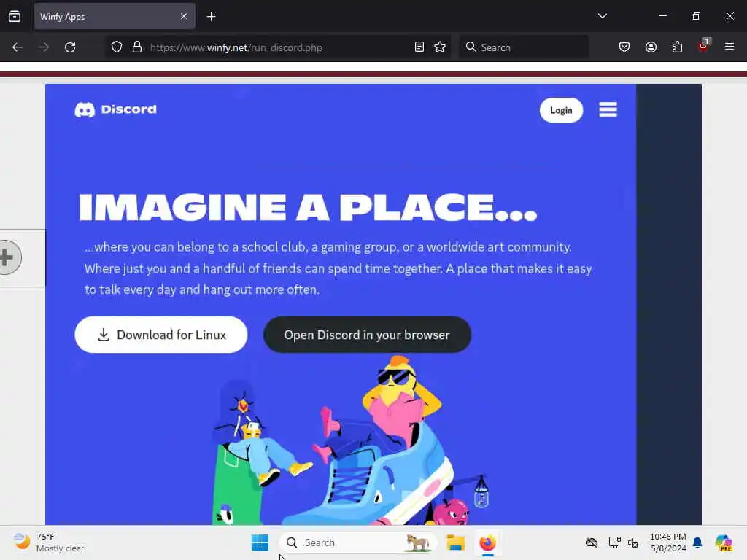The height and width of the screenshot is (560, 747).
Task: Click the address bar URL field
Action: [x=279, y=47]
